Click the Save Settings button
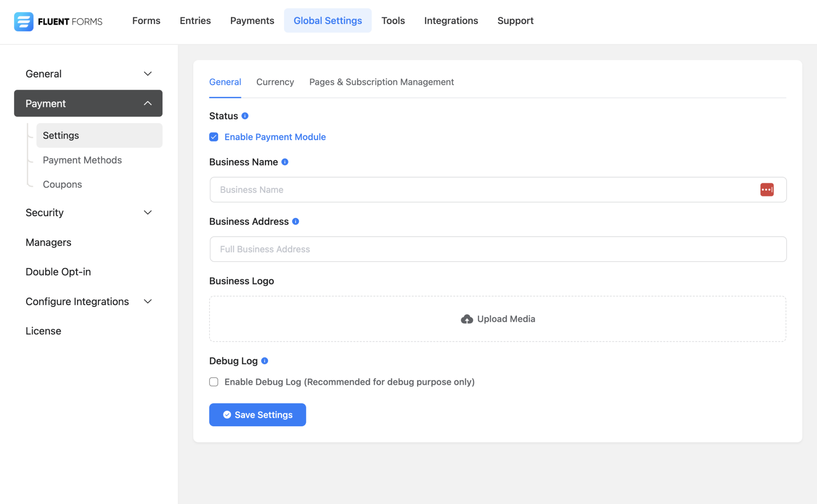Image resolution: width=817 pixels, height=504 pixels. point(257,415)
